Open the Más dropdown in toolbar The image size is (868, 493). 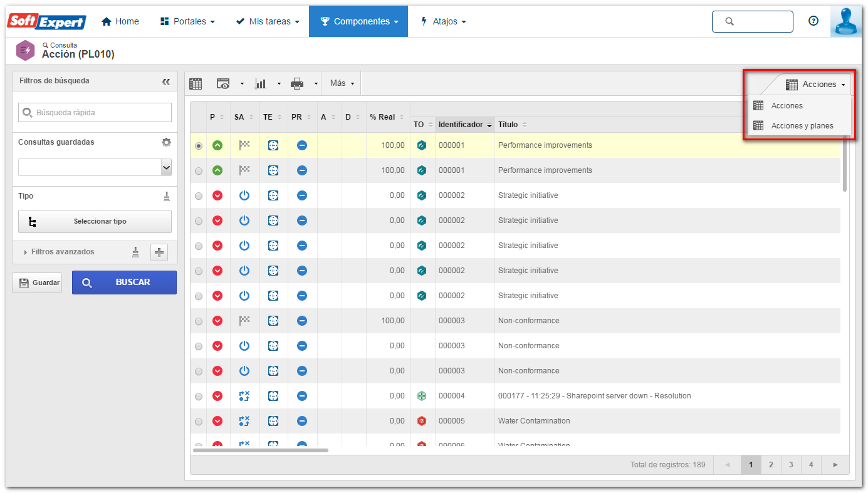[342, 83]
